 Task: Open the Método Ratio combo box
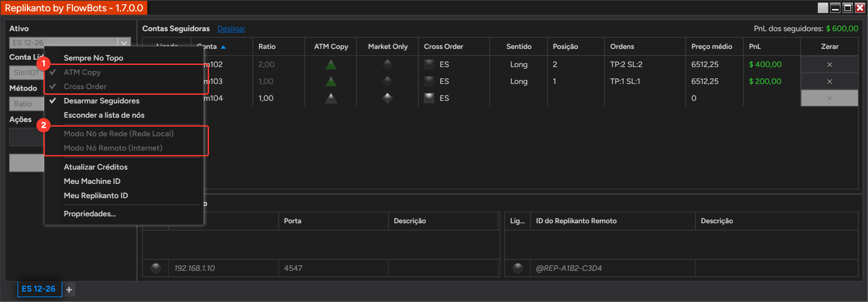pyautogui.click(x=26, y=104)
